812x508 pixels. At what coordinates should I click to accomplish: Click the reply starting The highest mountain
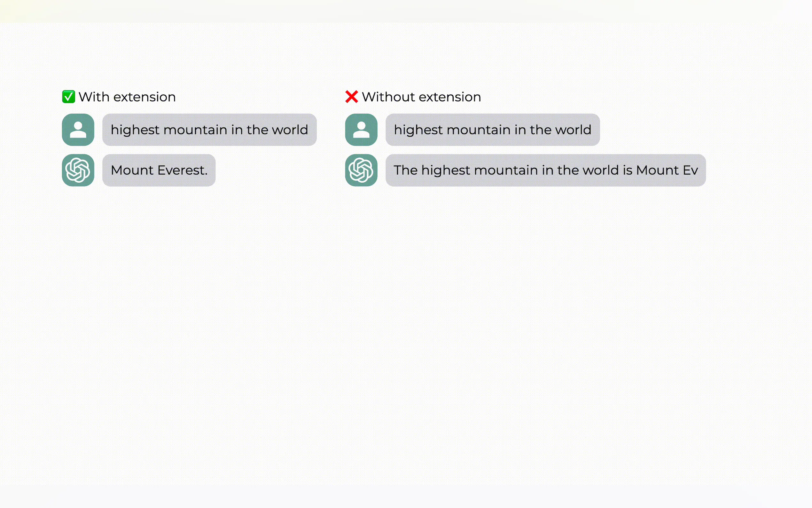point(545,170)
